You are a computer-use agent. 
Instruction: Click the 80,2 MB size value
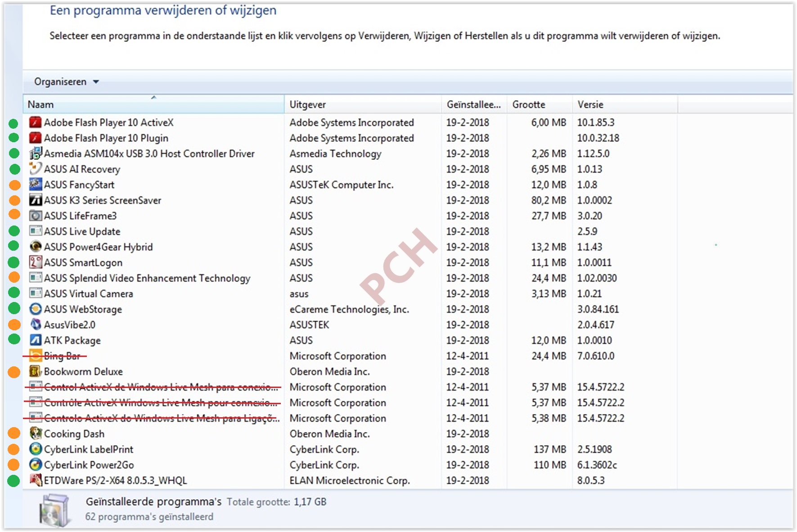click(x=549, y=200)
